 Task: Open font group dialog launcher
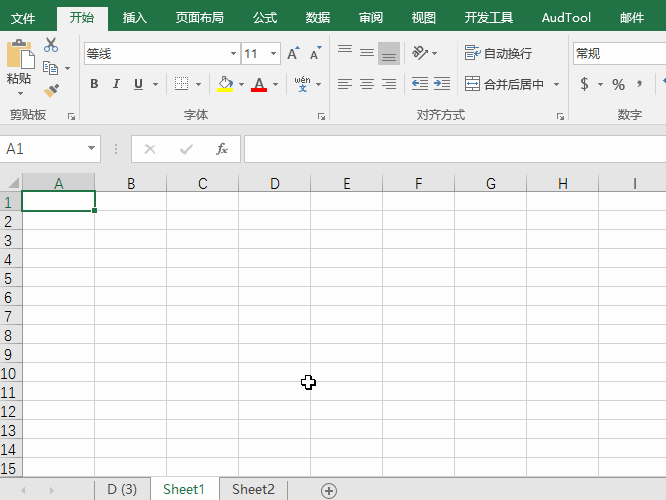321,116
